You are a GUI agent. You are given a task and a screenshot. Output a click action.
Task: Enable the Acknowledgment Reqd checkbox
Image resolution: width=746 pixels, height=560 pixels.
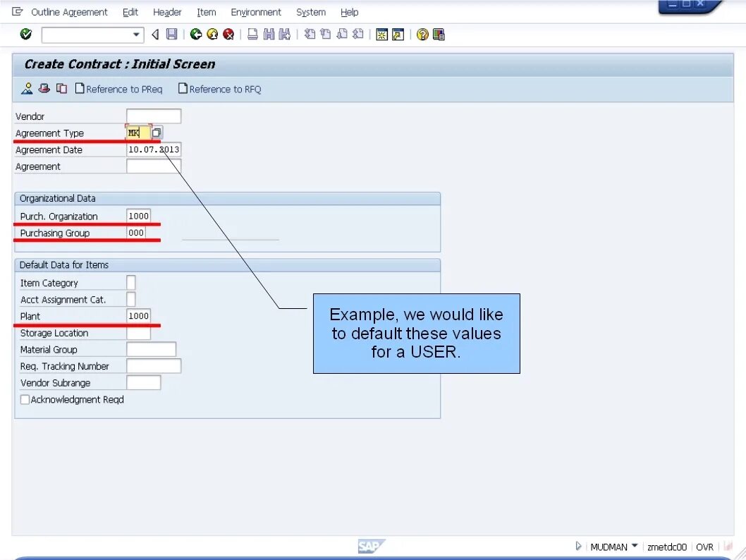tap(25, 399)
